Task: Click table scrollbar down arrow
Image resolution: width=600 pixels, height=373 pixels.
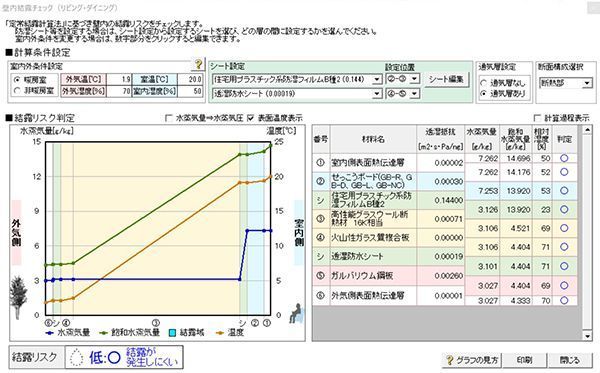Action: click(x=587, y=336)
